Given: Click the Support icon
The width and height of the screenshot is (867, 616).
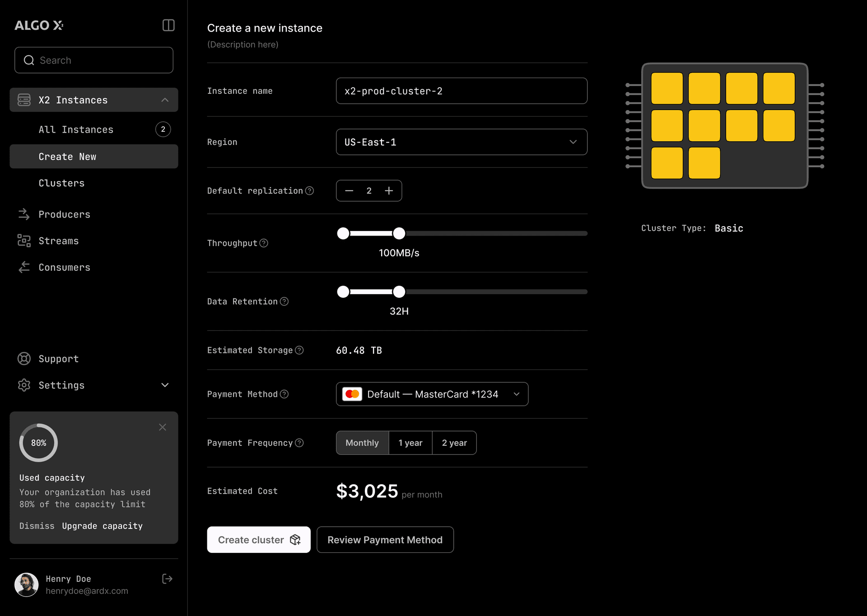Looking at the screenshot, I should click(x=24, y=358).
